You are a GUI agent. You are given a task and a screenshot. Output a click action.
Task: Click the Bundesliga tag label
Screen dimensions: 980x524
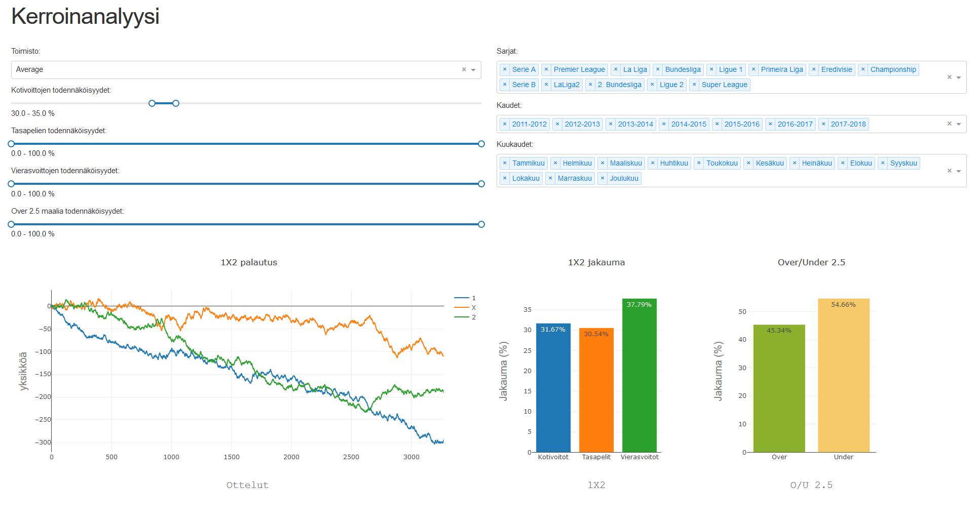683,69
